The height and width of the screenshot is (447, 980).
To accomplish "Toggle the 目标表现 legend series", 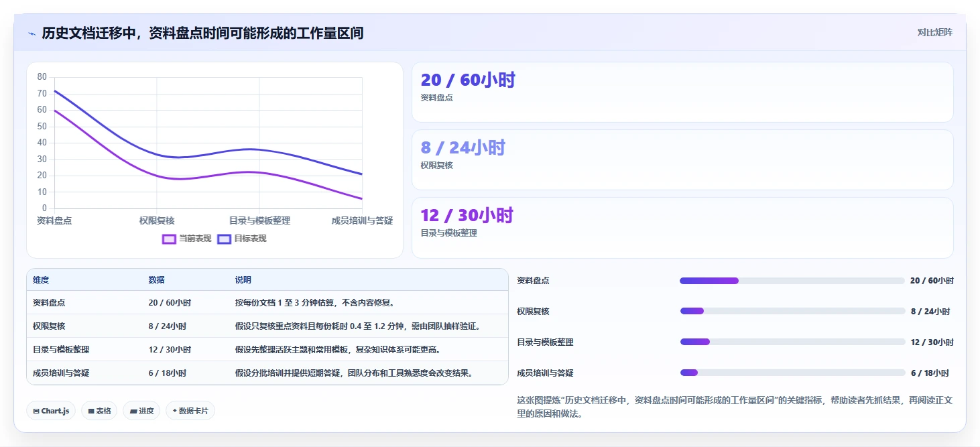I will coord(242,239).
